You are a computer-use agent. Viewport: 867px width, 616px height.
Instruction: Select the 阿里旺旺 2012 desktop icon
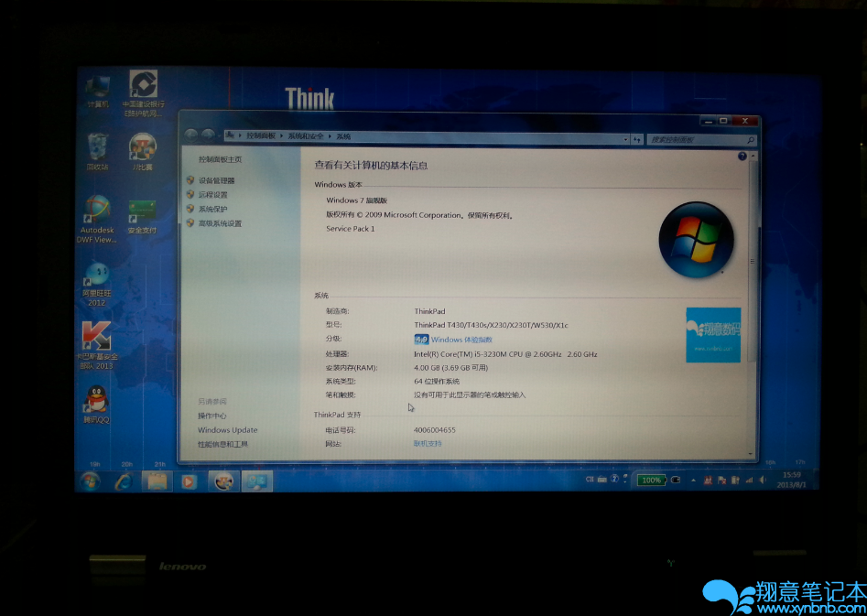97,285
